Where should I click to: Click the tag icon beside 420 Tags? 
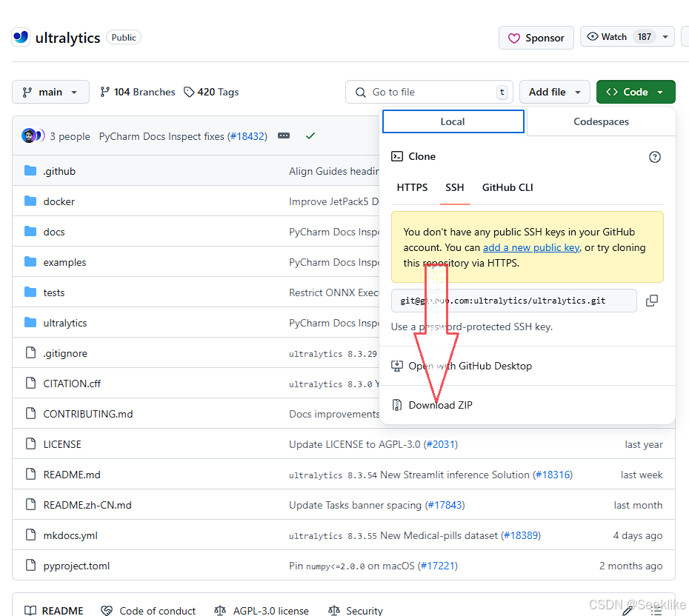tap(189, 92)
